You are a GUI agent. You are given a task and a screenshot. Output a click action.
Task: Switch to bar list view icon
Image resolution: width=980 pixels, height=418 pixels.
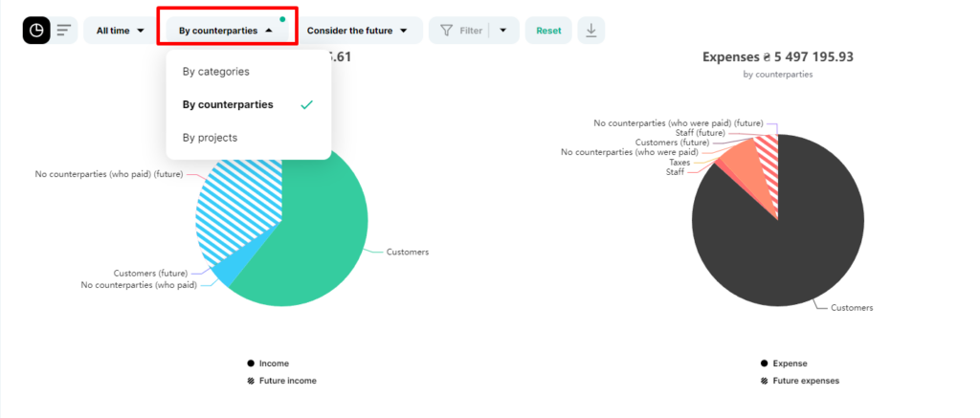click(x=64, y=30)
